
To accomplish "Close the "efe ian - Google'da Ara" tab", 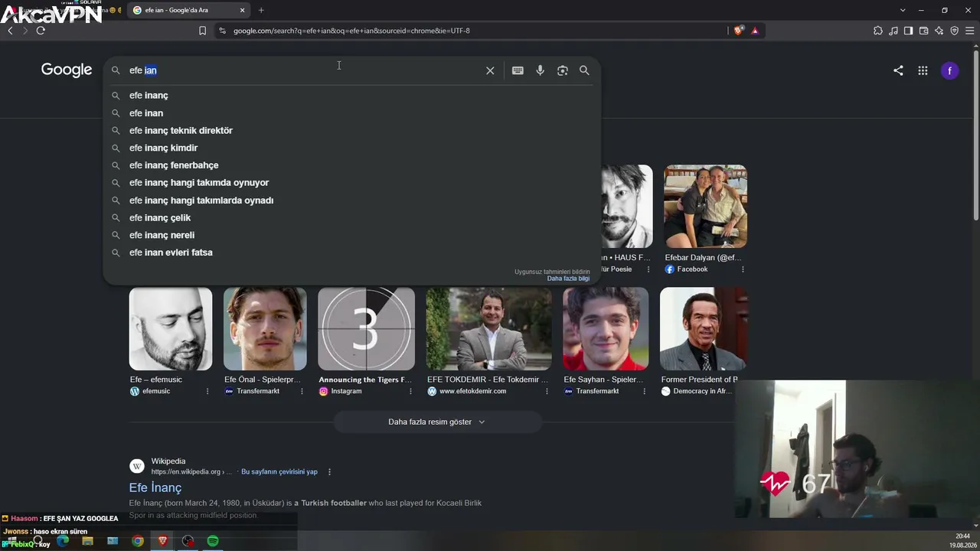I will (243, 10).
